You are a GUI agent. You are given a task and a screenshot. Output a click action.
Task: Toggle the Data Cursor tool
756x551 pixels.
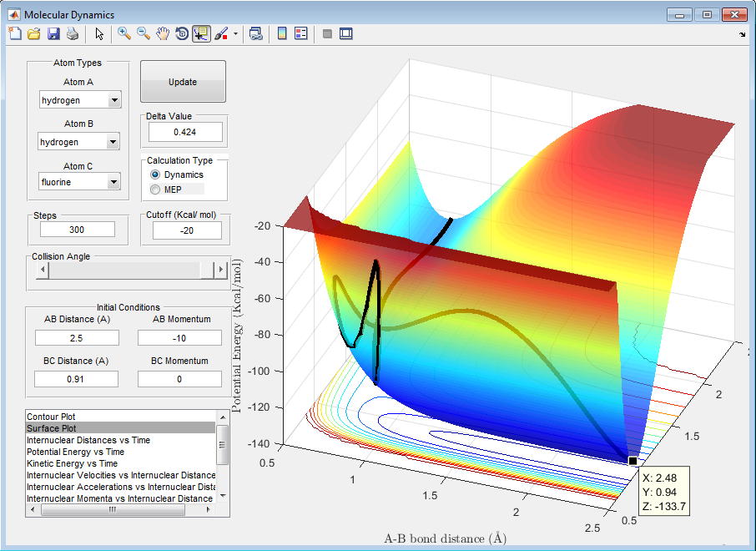coord(201,34)
